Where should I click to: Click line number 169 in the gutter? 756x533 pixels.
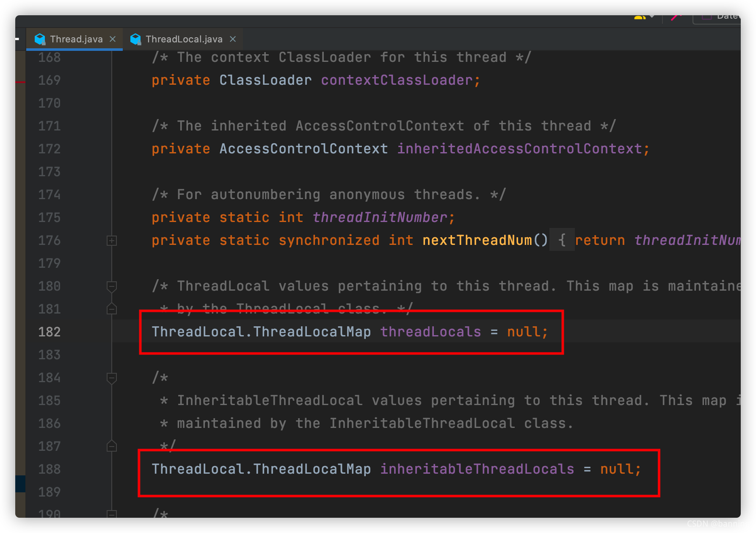(x=50, y=80)
